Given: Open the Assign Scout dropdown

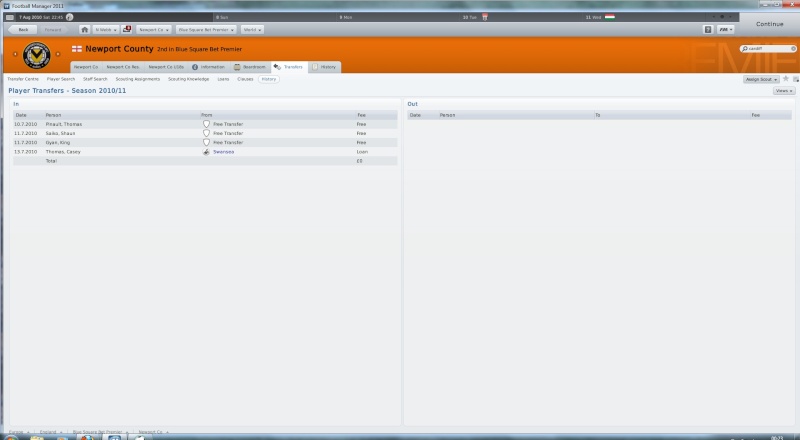Looking at the screenshot, I should click(x=761, y=79).
